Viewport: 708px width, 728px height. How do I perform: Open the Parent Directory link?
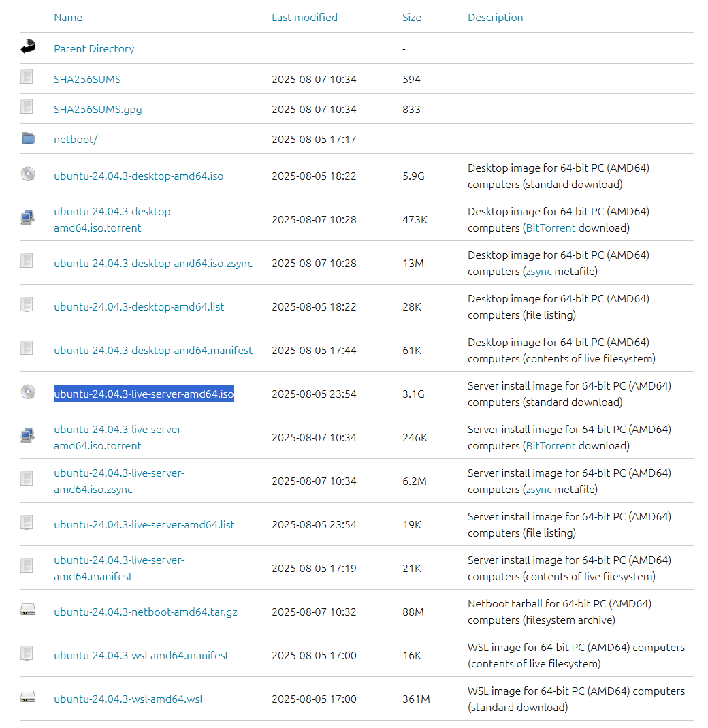pos(94,49)
